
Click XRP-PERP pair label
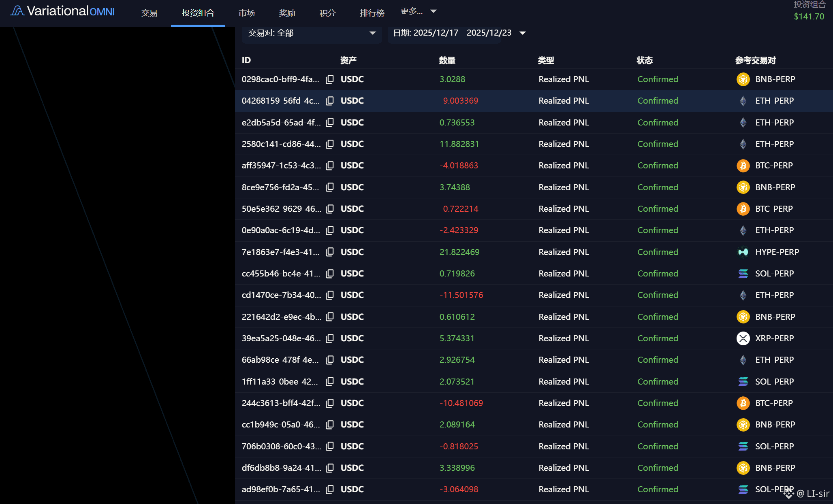(775, 338)
